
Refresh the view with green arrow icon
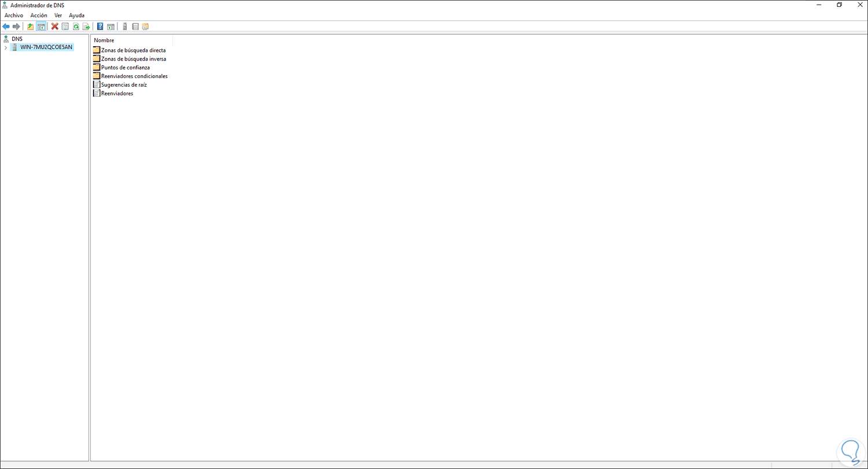point(76,27)
